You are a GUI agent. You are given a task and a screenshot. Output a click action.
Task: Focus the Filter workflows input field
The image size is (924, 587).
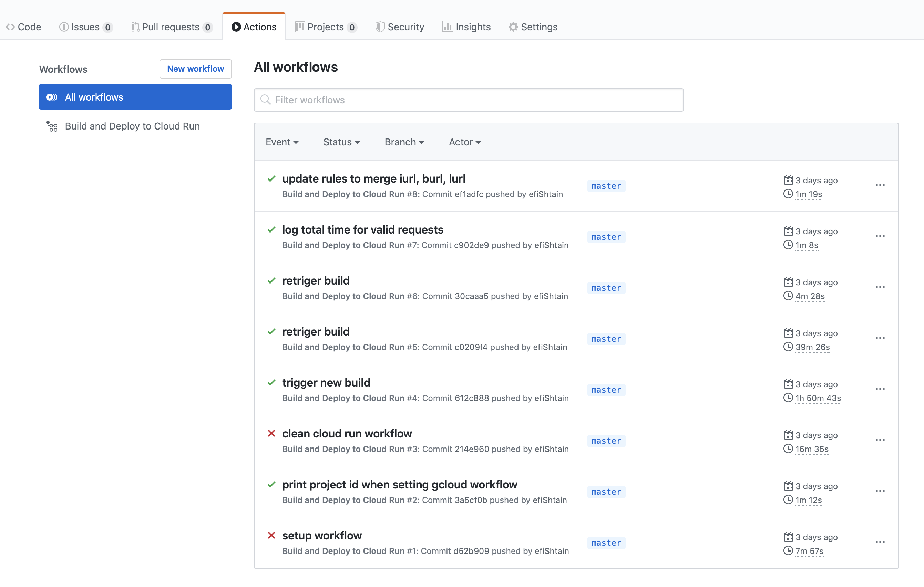coord(468,100)
